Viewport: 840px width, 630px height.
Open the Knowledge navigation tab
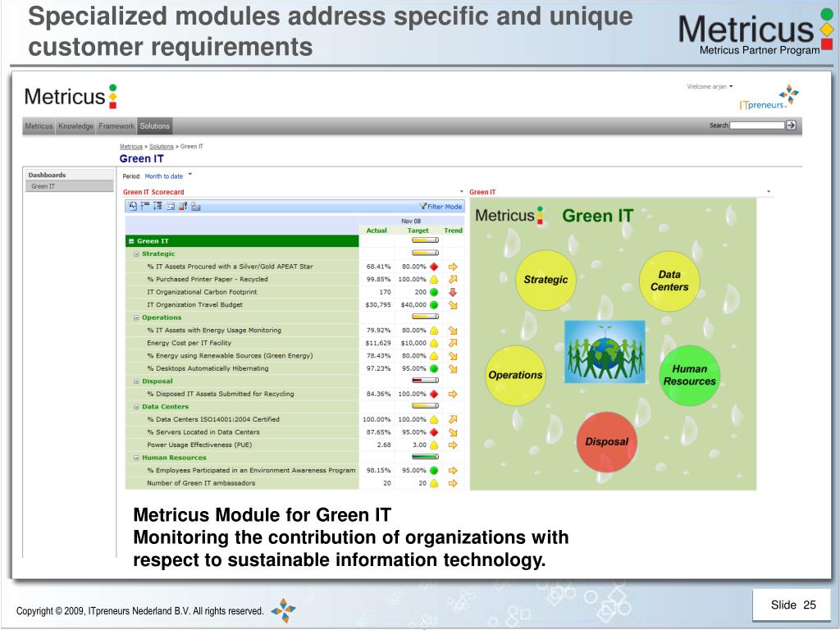[x=75, y=126]
